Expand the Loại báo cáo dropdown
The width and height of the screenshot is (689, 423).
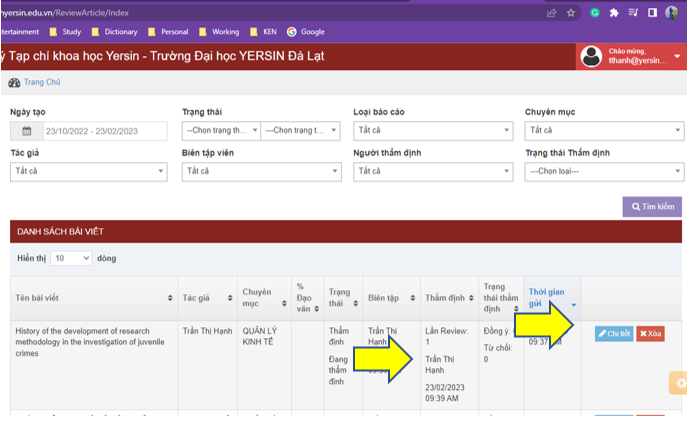424,131
